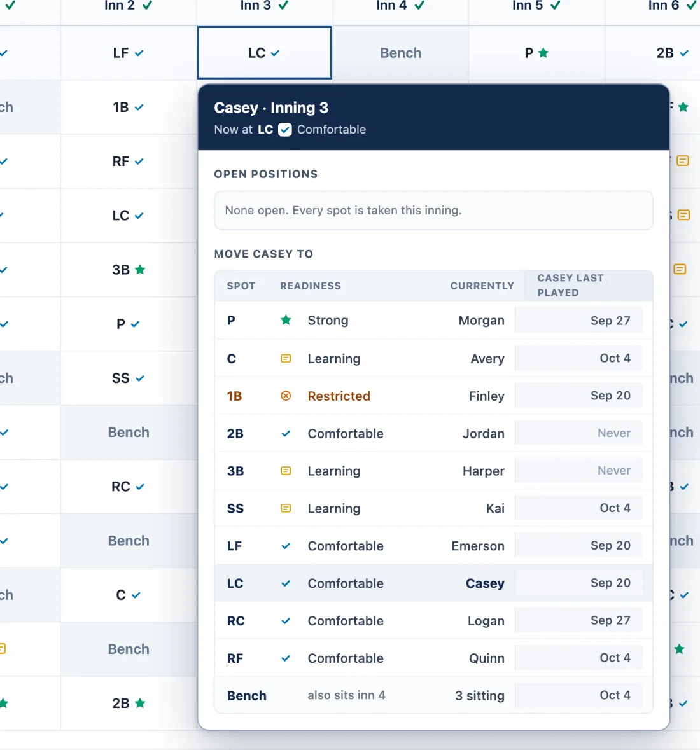Click the Restricted icon in 1B row
Viewport: 700px width, 750px height.
tap(286, 396)
